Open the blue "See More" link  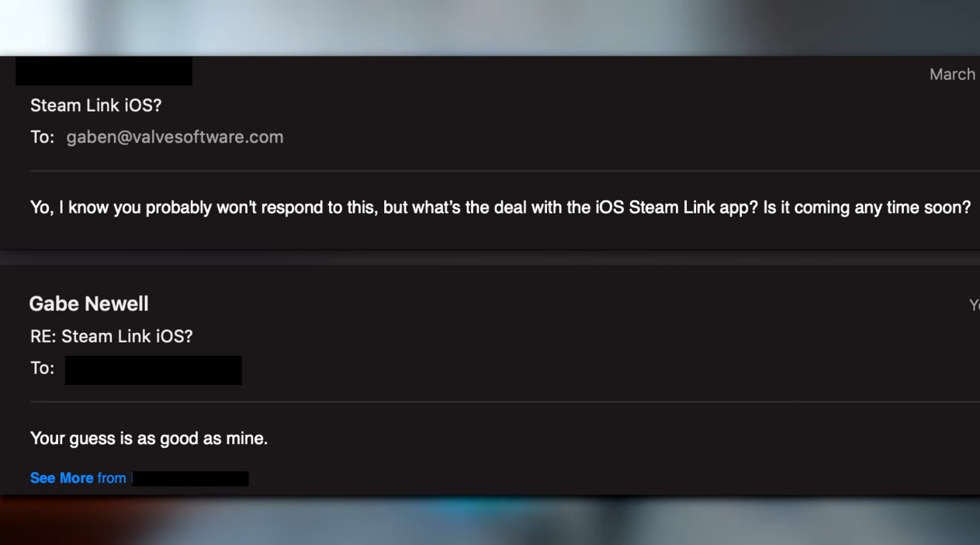point(61,478)
